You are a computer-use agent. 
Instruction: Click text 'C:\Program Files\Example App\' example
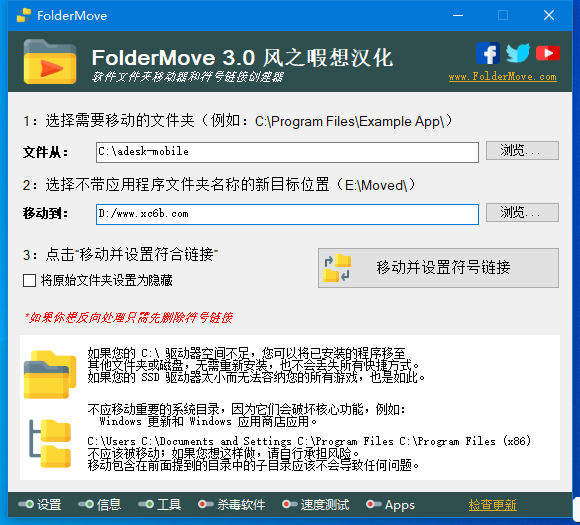pos(350,122)
